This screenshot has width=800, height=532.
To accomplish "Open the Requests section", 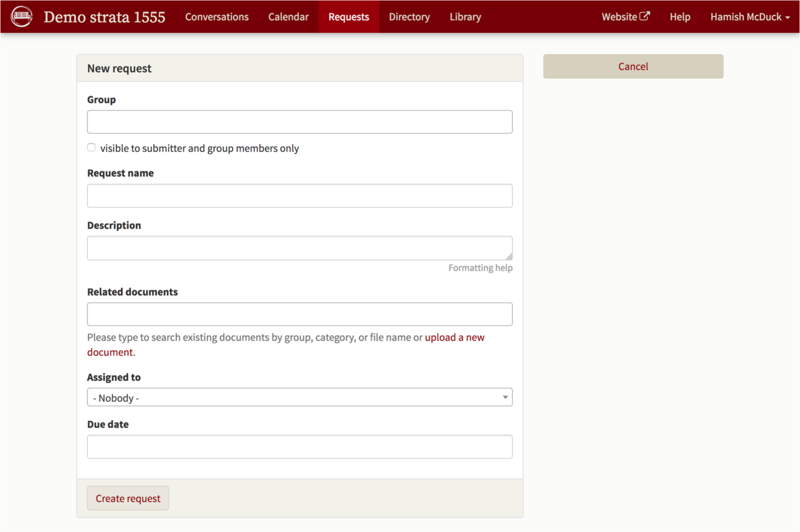I will [x=348, y=16].
